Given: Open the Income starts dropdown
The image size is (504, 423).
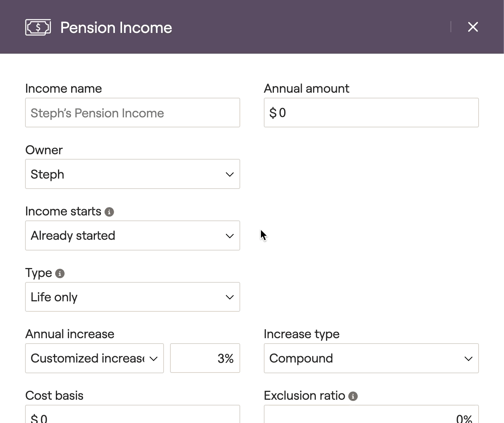Looking at the screenshot, I should pyautogui.click(x=132, y=235).
